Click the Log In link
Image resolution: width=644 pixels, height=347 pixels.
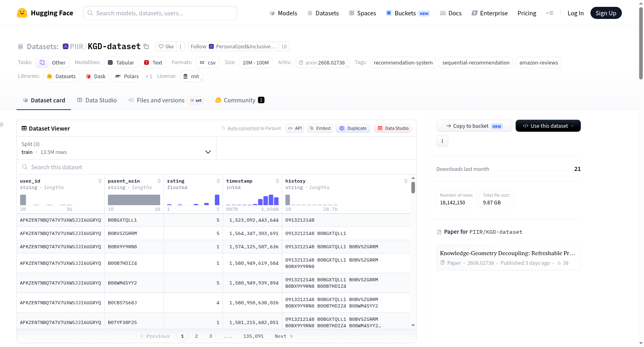tap(576, 13)
